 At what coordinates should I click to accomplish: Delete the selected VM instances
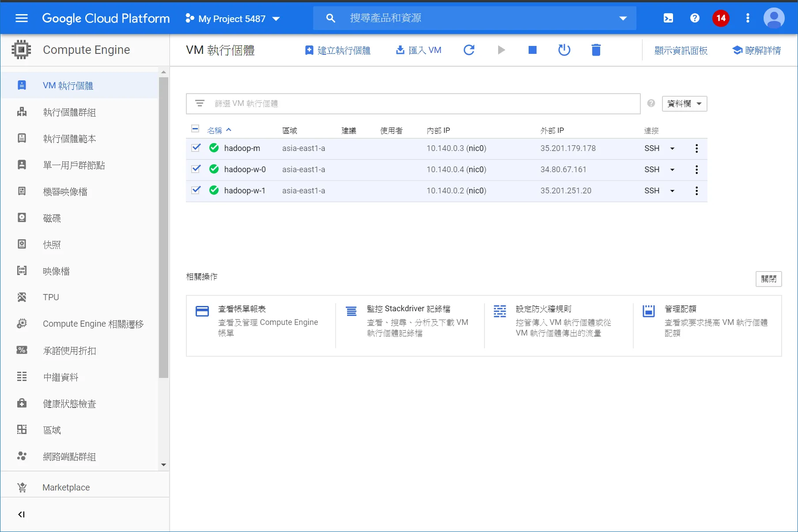coord(596,50)
